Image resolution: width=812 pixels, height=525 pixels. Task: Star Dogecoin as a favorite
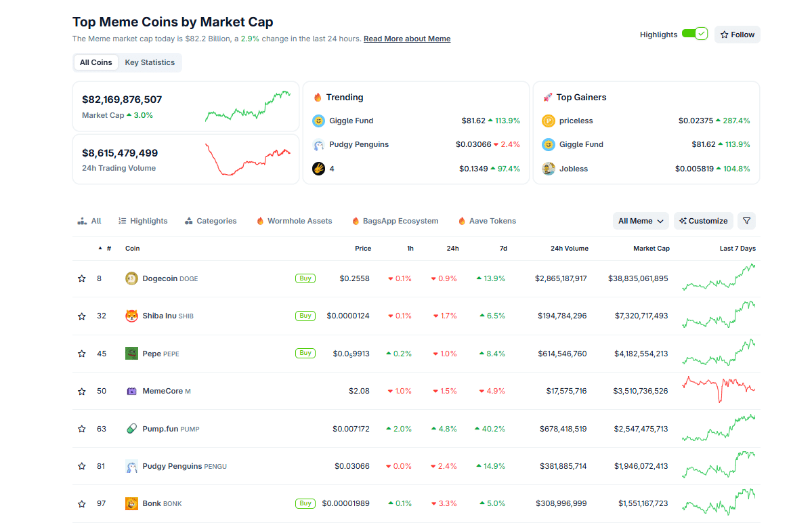[x=82, y=278]
